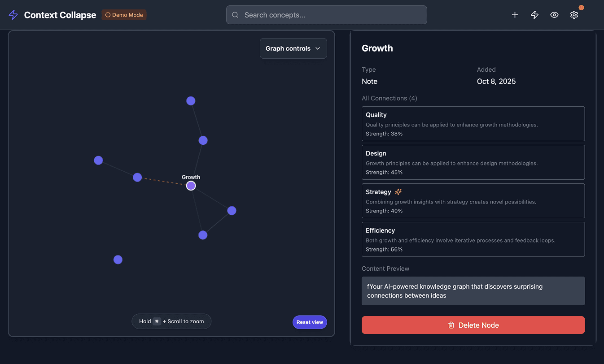Open settings via the gear icon
This screenshot has width=604, height=364.
574,15
